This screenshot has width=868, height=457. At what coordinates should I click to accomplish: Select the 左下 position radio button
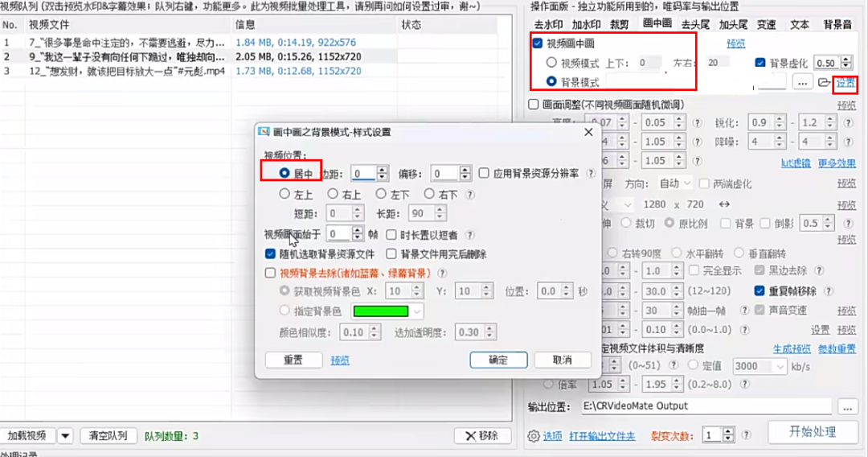[x=381, y=194]
